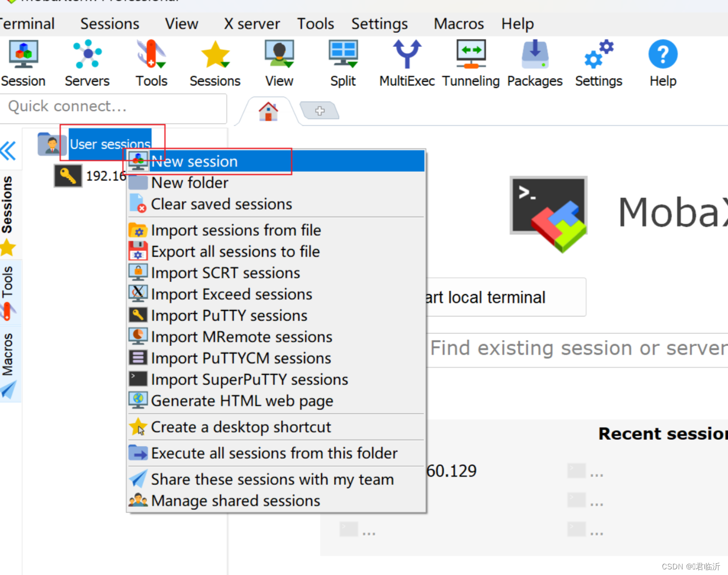Choose Clear saved sessions

pos(276,204)
